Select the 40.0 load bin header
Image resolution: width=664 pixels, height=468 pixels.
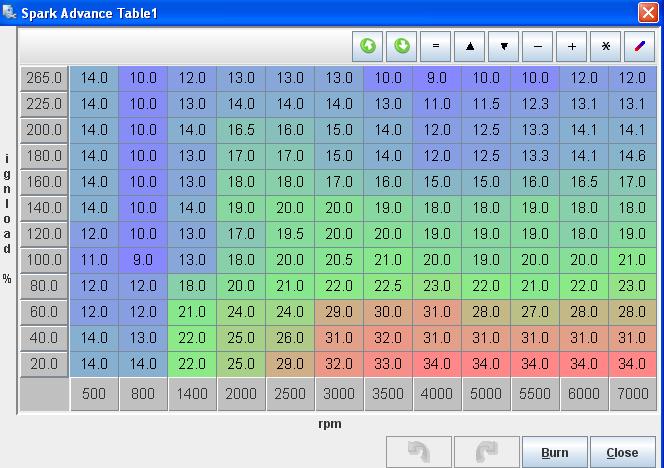pyautogui.click(x=44, y=338)
